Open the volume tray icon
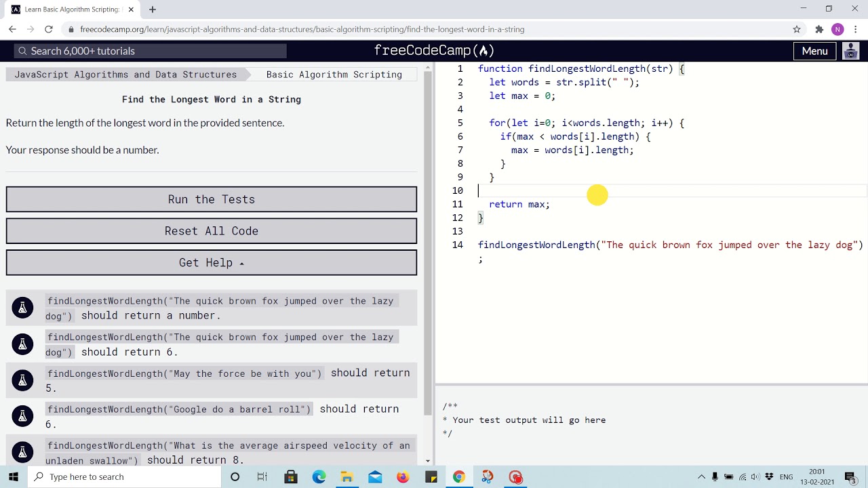Image resolution: width=868 pixels, height=488 pixels. [755, 477]
